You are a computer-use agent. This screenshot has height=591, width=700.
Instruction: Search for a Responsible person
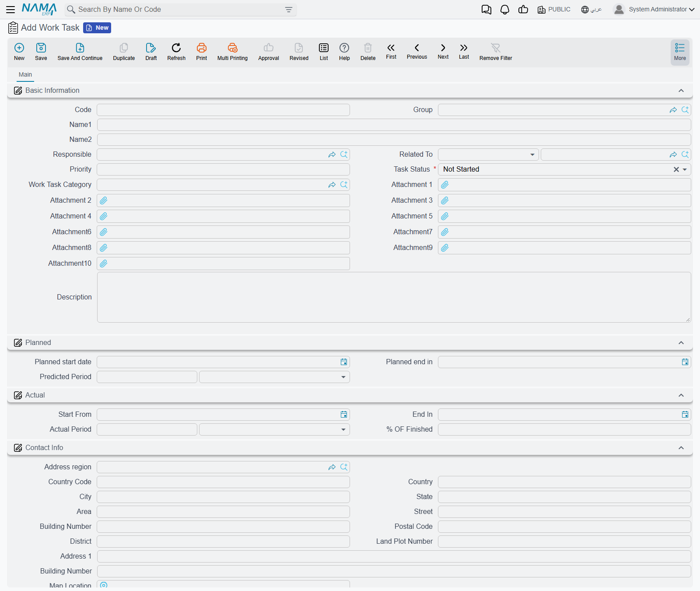click(x=344, y=155)
